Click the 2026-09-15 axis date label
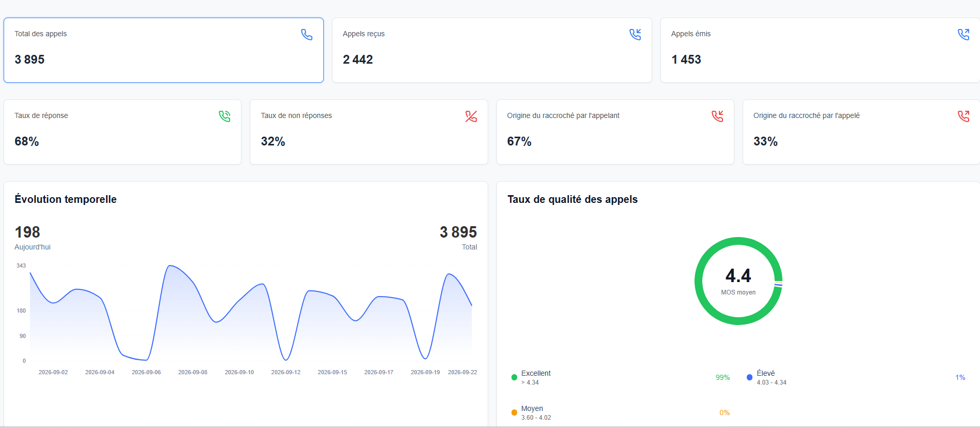The width and height of the screenshot is (980, 427). coord(333,372)
